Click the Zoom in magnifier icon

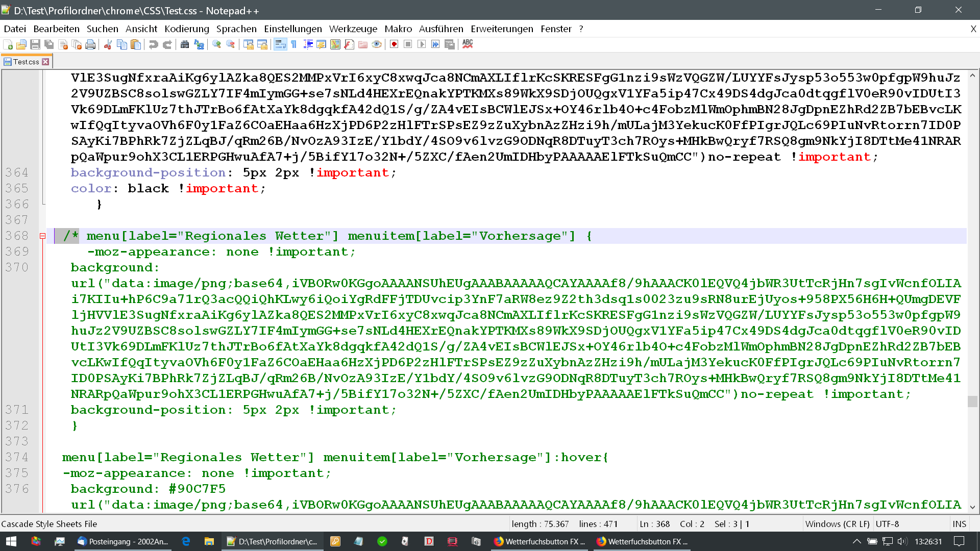tap(216, 45)
